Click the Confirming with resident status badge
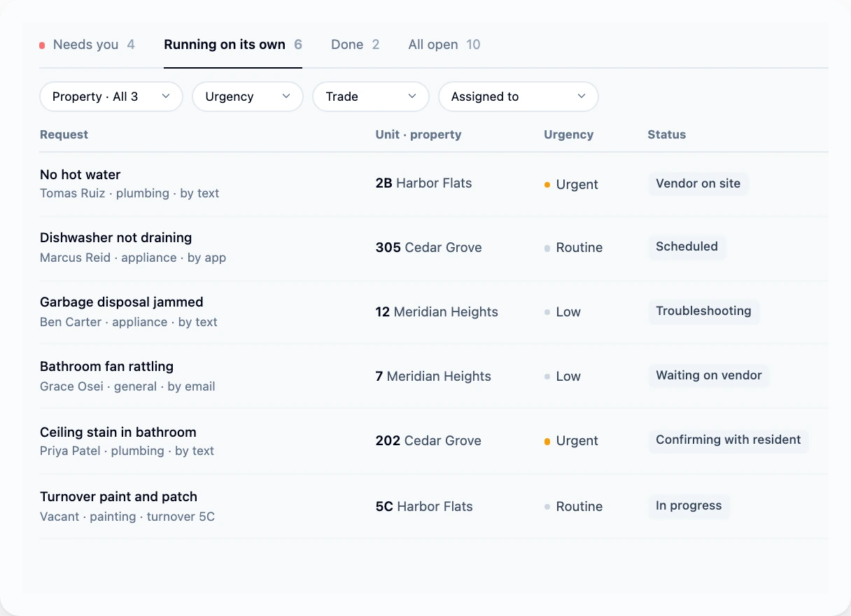This screenshot has height=616, width=851. pyautogui.click(x=729, y=440)
